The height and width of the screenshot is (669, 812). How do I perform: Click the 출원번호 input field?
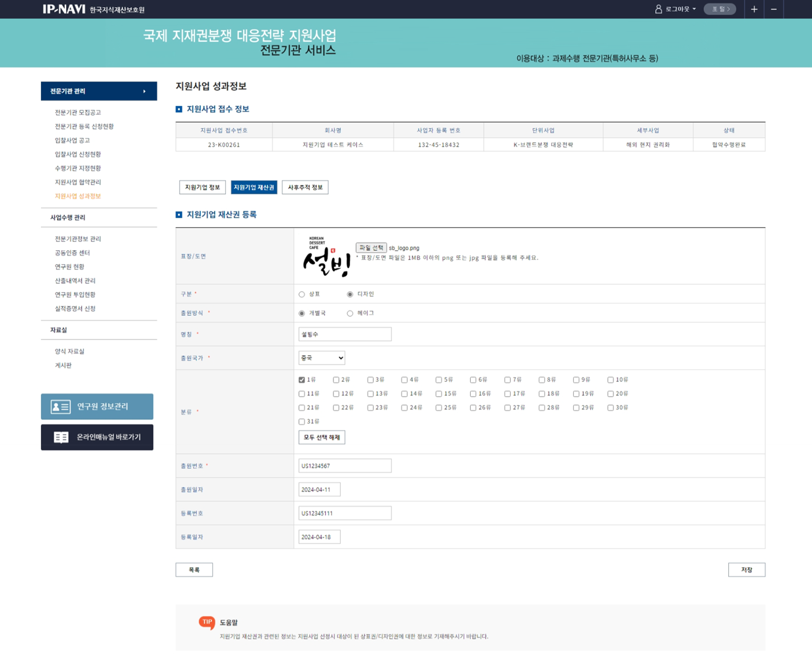[x=345, y=466]
